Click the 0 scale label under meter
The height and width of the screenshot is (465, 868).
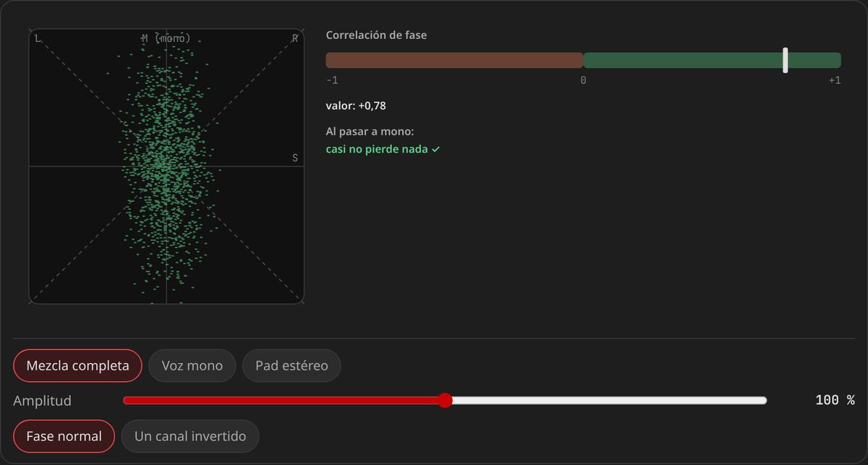pyautogui.click(x=583, y=80)
